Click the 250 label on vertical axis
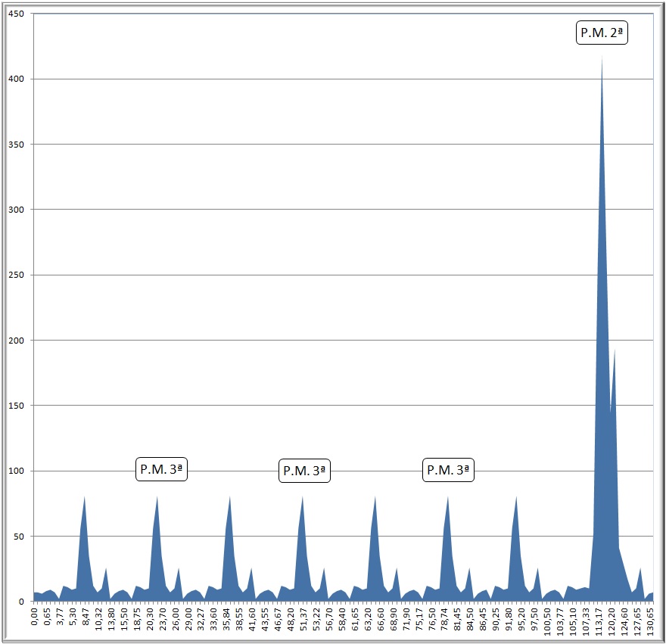 [16, 275]
